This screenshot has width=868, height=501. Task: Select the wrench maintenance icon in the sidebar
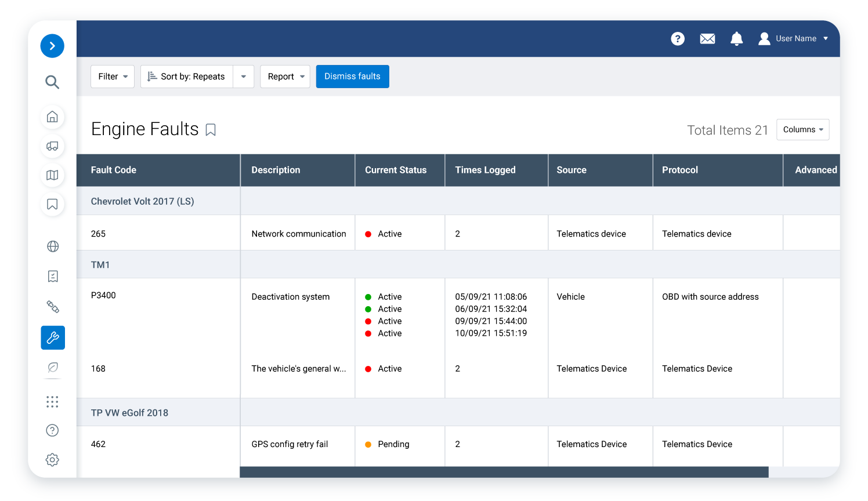coord(52,337)
